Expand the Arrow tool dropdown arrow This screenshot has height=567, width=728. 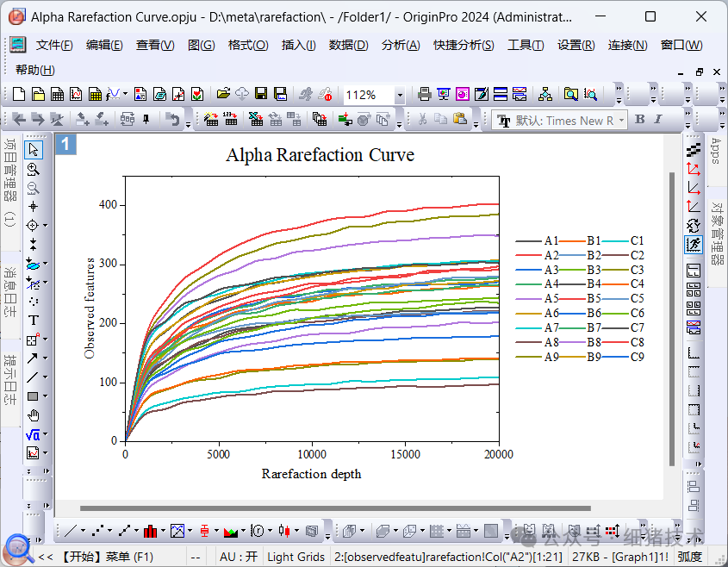[x=45, y=359]
